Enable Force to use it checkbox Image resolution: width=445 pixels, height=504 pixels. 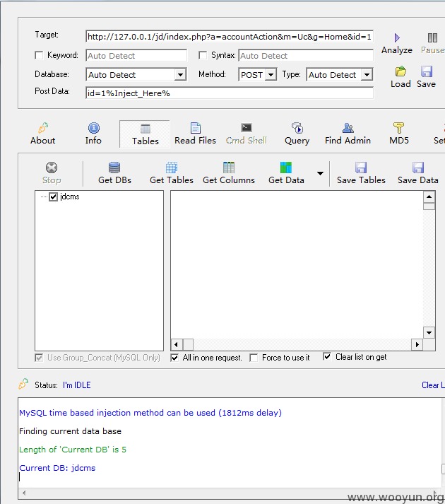pyautogui.click(x=254, y=358)
